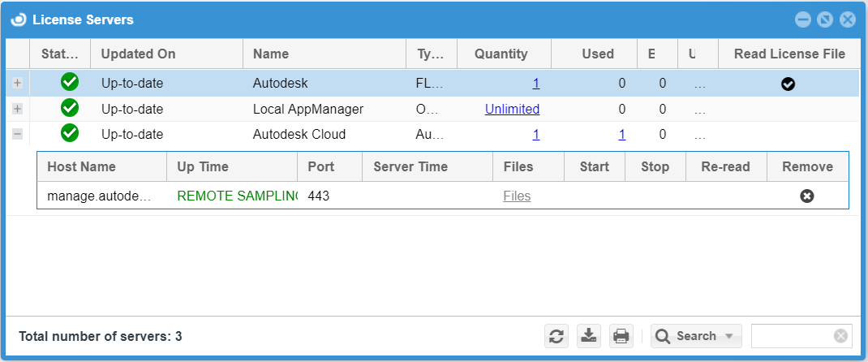
Task: Open the Unlimited quantity link
Action: tap(512, 109)
